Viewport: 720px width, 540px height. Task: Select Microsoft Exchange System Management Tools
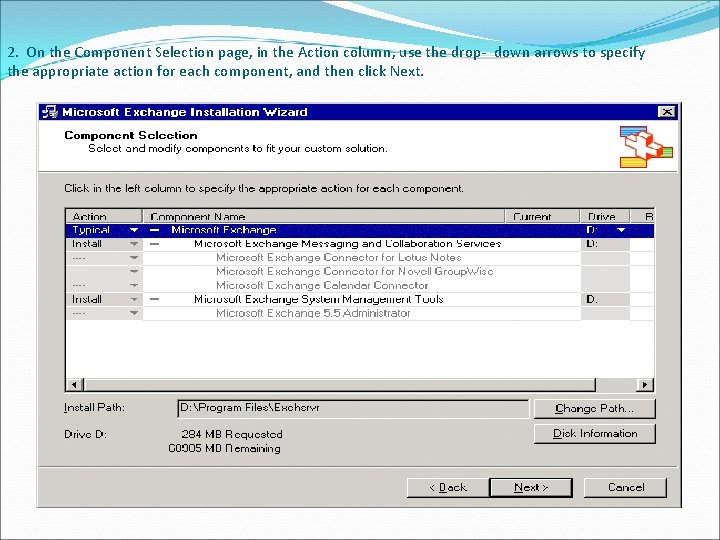[x=319, y=299]
